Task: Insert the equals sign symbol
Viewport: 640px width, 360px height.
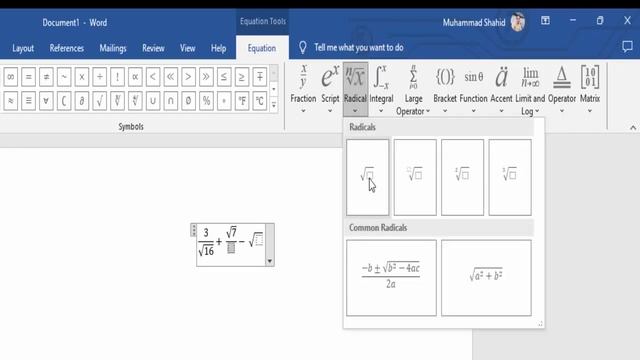Action: pyautogui.click(x=29, y=77)
